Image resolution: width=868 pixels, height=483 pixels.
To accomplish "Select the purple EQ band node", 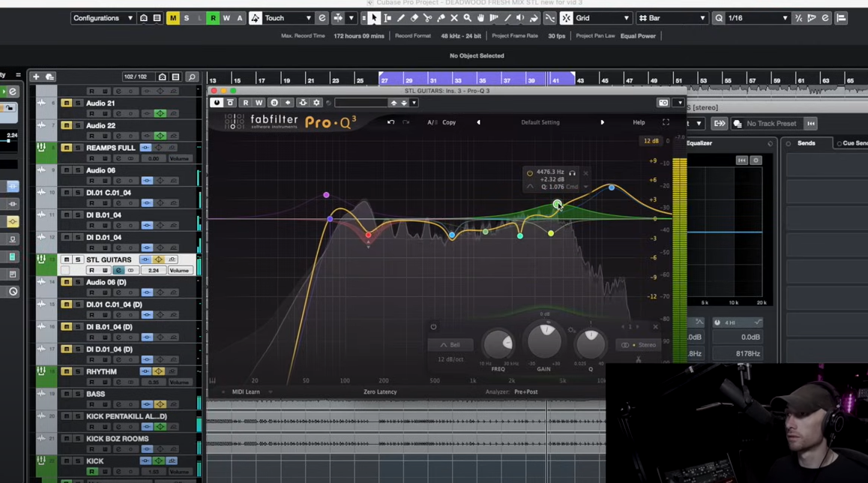I will point(326,195).
